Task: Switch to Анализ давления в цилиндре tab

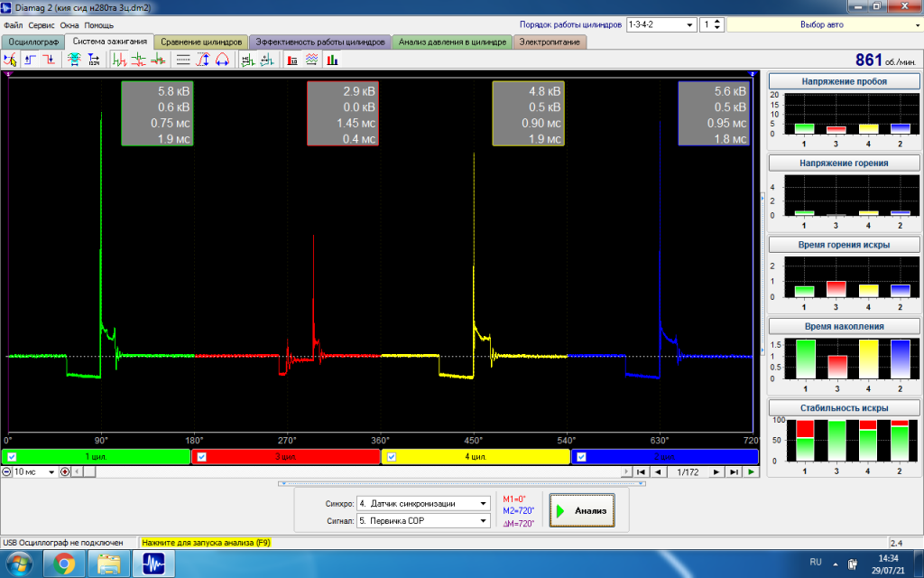Action: pos(452,42)
